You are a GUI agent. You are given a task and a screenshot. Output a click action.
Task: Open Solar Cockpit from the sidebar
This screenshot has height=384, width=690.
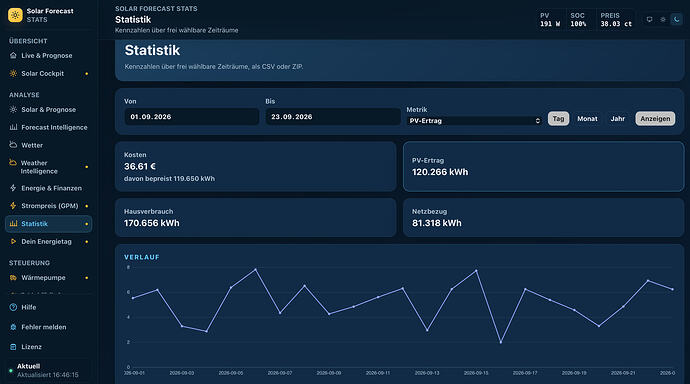(x=48, y=73)
